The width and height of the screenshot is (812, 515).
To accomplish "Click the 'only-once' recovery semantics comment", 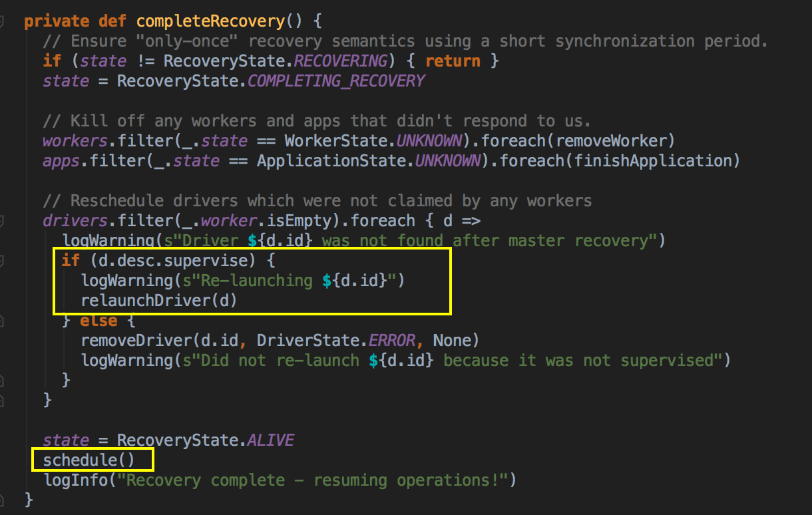I will tap(405, 41).
